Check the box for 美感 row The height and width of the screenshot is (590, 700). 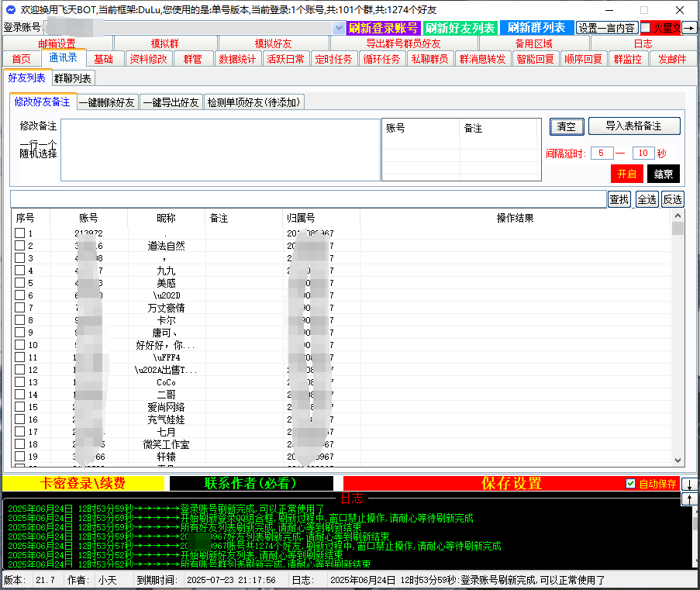point(19,283)
